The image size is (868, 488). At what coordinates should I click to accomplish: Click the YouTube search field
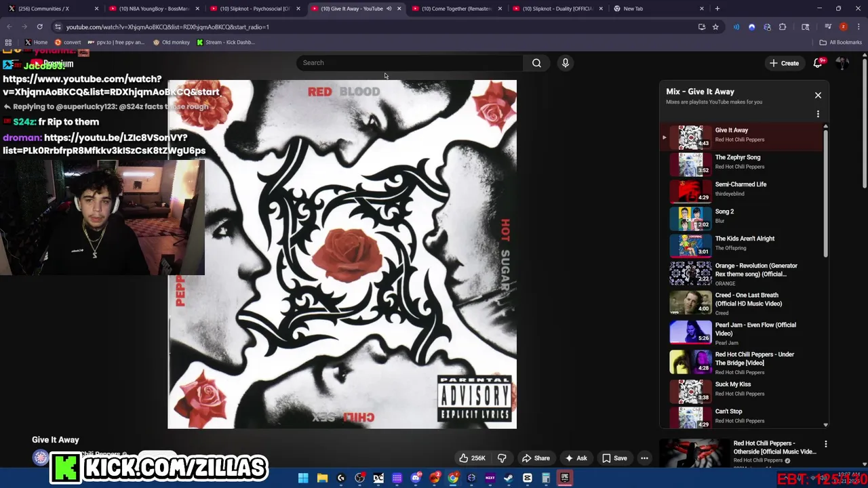coord(409,63)
